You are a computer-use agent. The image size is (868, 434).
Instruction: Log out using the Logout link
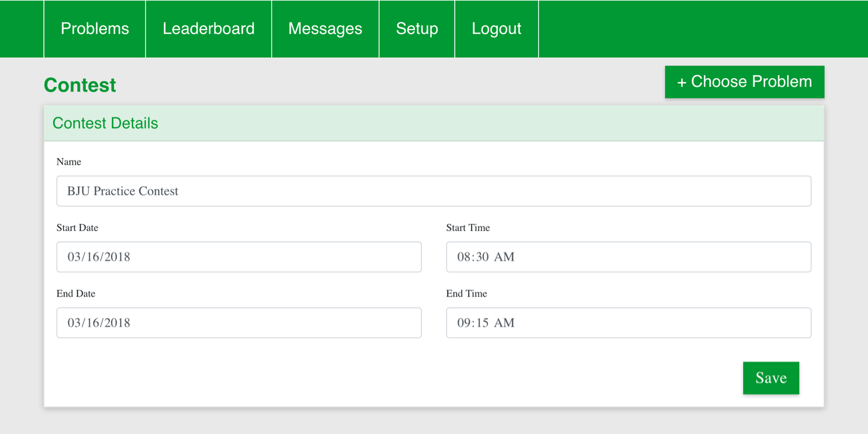496,29
